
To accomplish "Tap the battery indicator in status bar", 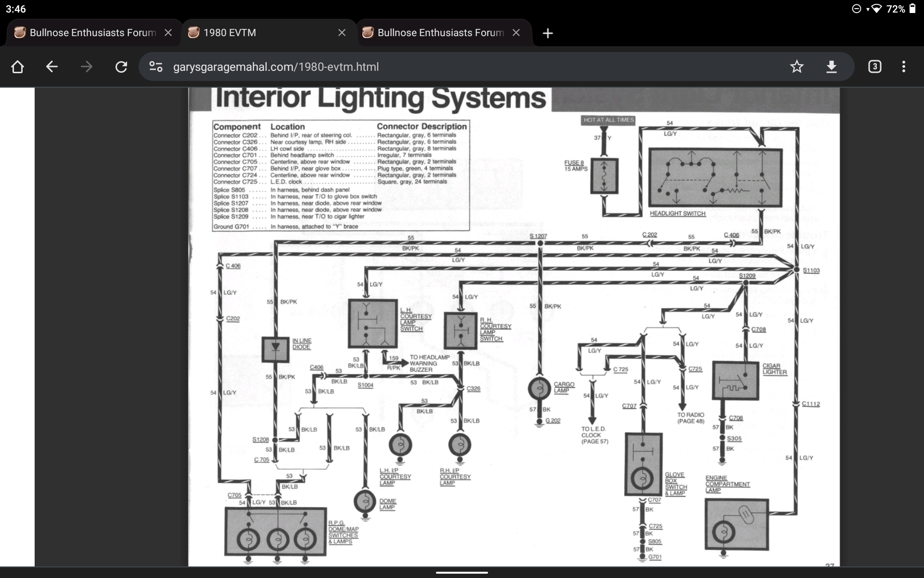I will (912, 9).
